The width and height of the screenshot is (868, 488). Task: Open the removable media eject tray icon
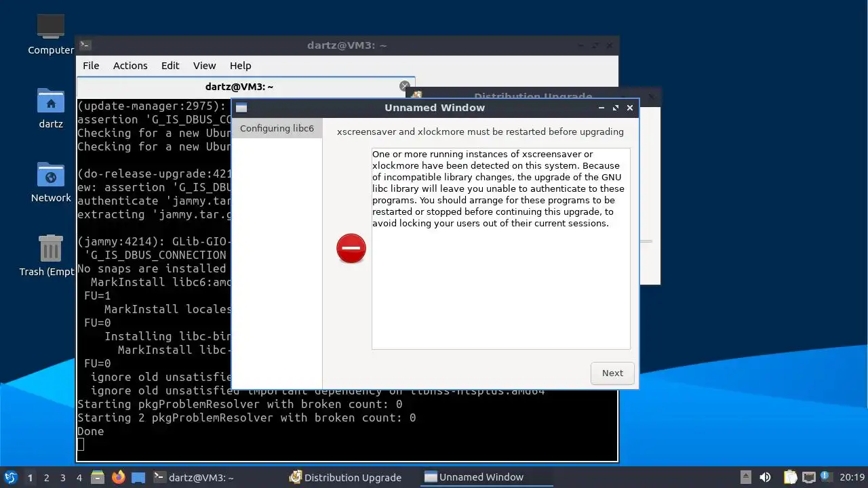click(745, 477)
